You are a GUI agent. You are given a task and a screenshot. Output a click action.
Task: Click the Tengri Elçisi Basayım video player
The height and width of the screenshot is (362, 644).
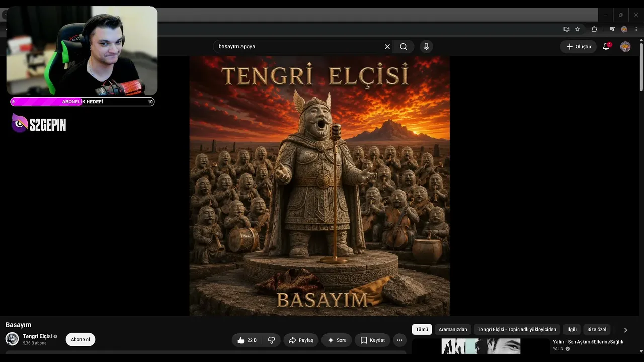pyautogui.click(x=319, y=186)
